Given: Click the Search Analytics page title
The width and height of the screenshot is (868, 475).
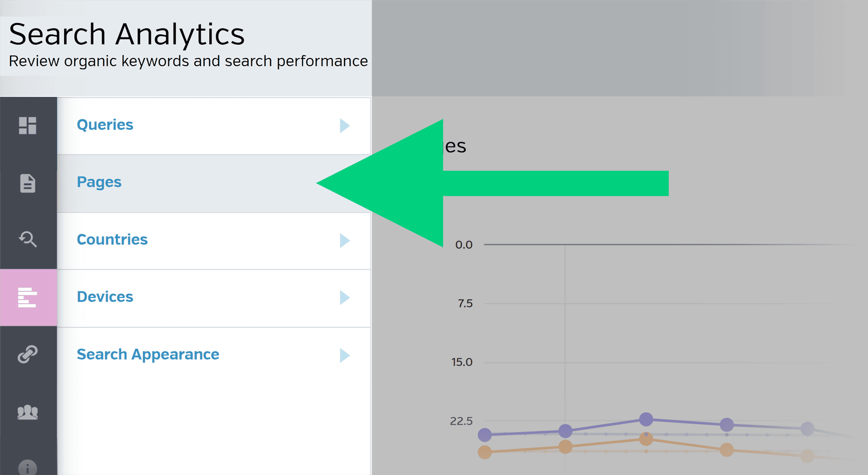Looking at the screenshot, I should (127, 35).
